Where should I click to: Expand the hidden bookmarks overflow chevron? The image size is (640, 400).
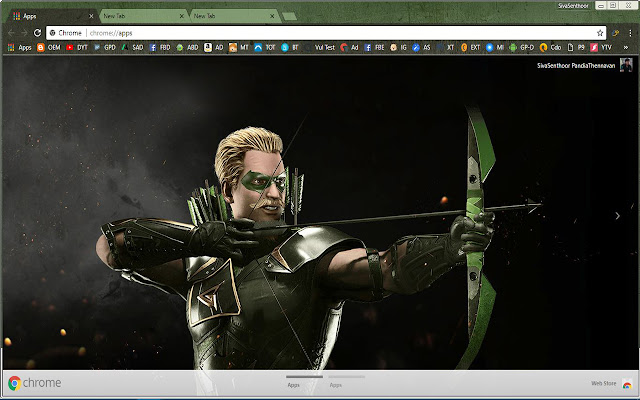click(x=625, y=47)
